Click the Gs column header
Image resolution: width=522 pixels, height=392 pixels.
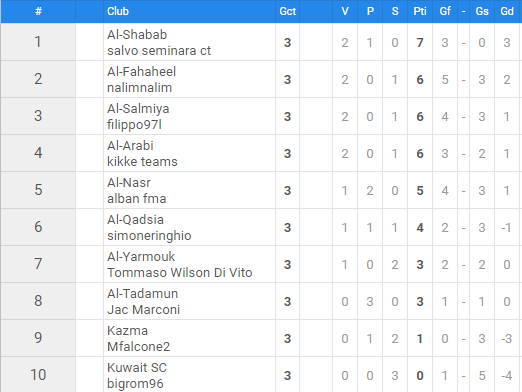[482, 11]
